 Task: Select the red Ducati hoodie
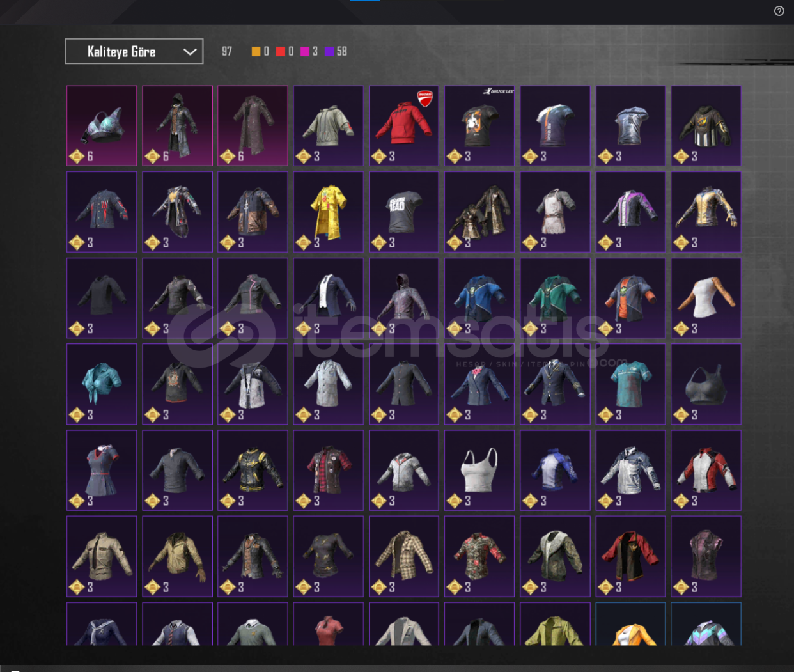(404, 126)
